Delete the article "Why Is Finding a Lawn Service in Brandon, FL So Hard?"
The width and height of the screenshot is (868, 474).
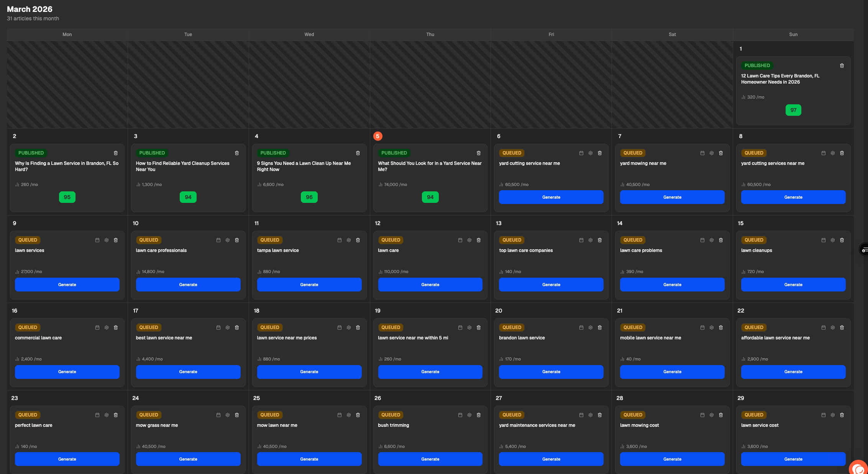116,153
